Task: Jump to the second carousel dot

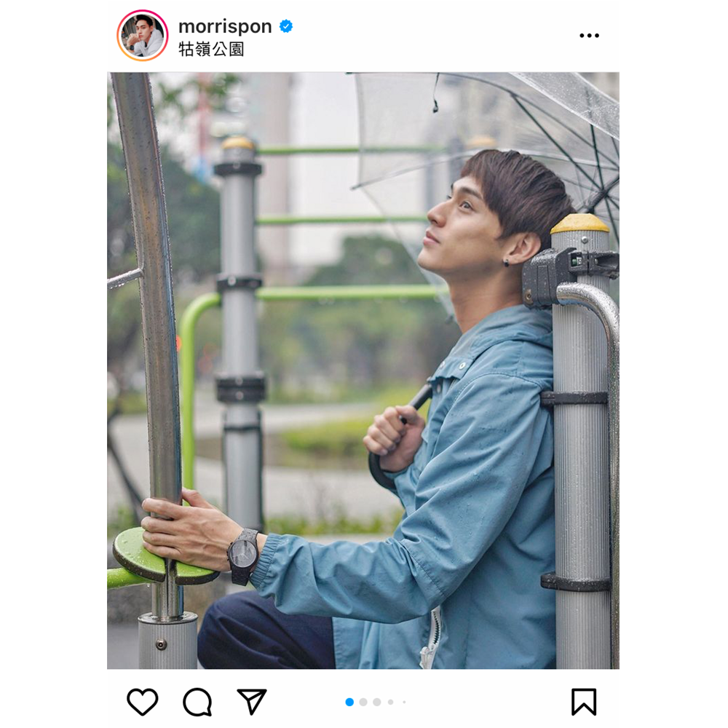Action: click(x=363, y=702)
